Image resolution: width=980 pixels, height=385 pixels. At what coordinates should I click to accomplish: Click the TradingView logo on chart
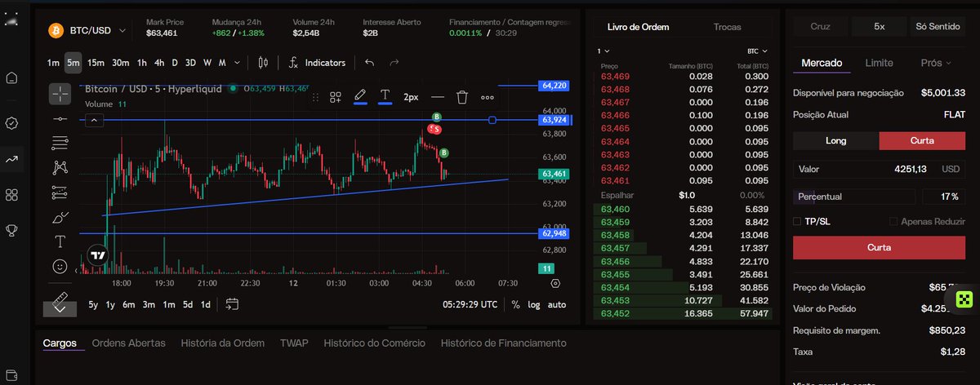click(x=98, y=255)
